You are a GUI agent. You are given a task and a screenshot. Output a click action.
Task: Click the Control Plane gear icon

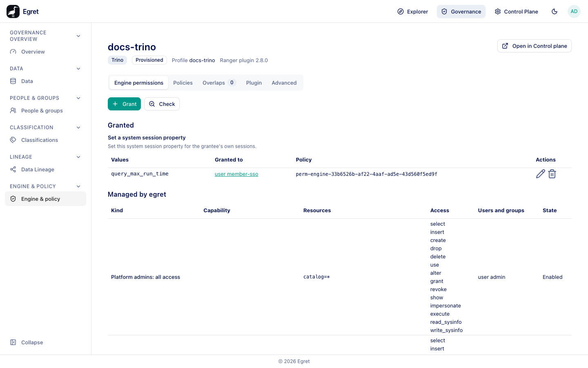coord(498,11)
